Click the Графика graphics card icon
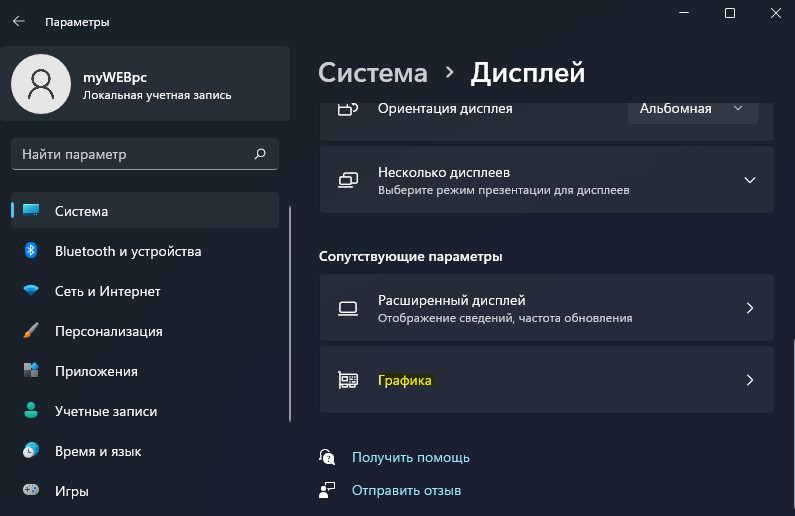 348,380
